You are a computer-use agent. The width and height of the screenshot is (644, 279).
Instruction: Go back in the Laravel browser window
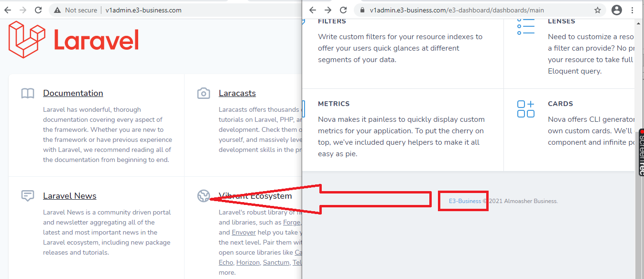coord(8,10)
